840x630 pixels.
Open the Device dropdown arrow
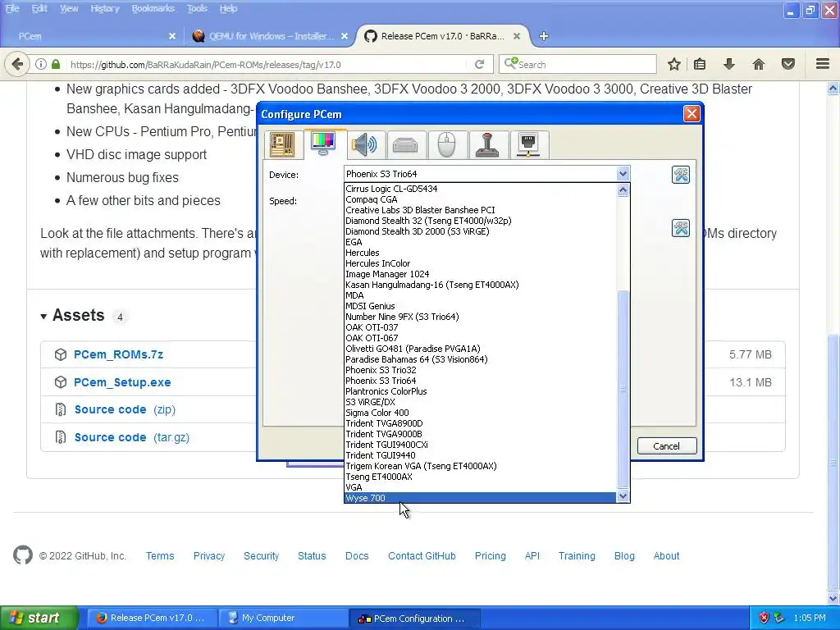[x=623, y=174]
